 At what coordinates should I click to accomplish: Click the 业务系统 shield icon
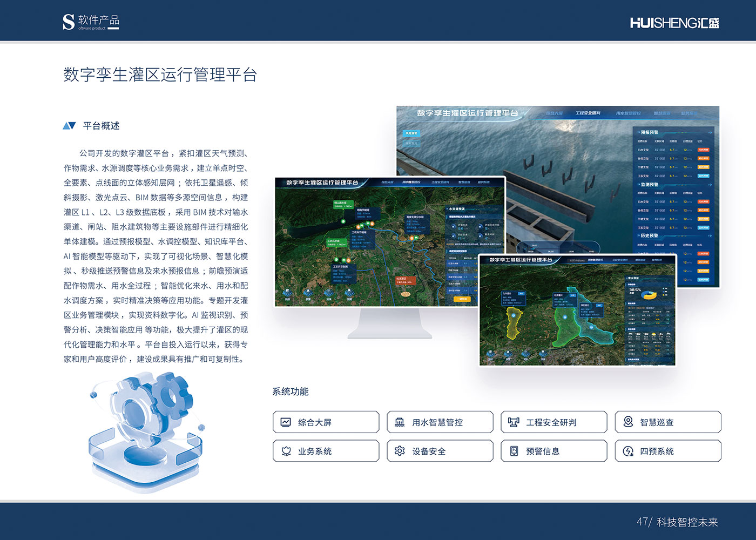click(x=286, y=451)
